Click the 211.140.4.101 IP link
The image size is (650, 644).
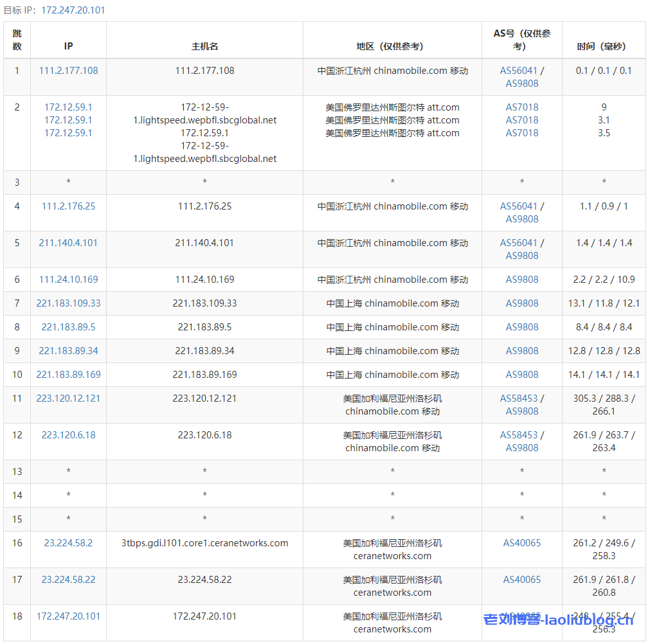coord(68,243)
